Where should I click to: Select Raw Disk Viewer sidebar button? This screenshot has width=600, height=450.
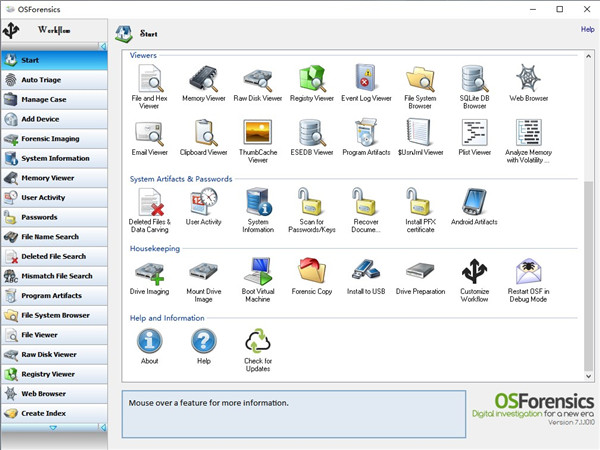tap(54, 354)
